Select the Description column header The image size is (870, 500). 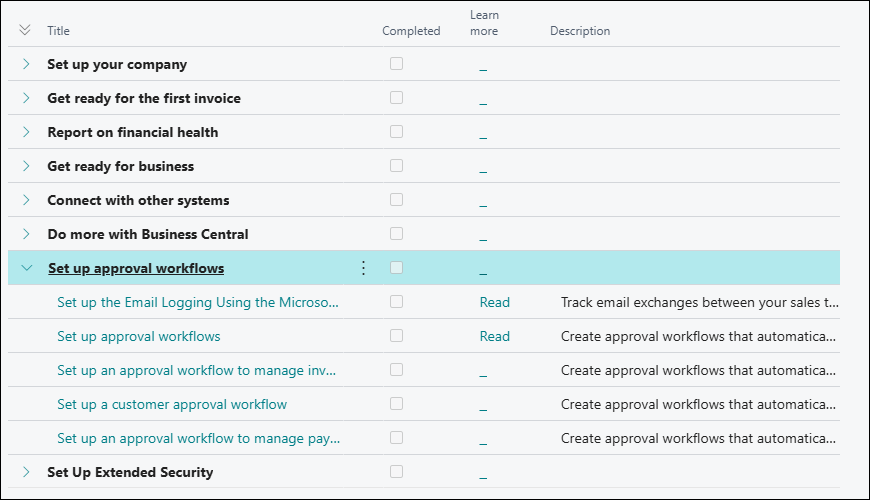coord(580,31)
